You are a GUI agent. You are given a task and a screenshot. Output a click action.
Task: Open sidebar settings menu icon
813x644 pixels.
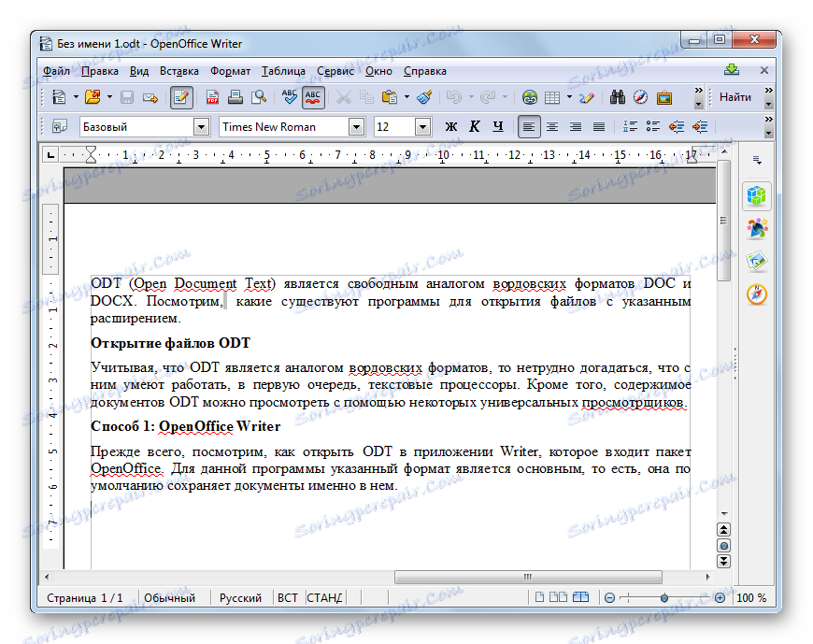(x=757, y=161)
